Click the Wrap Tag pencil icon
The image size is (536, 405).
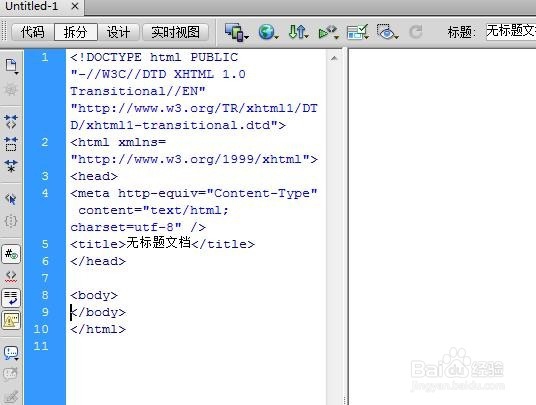(11, 396)
